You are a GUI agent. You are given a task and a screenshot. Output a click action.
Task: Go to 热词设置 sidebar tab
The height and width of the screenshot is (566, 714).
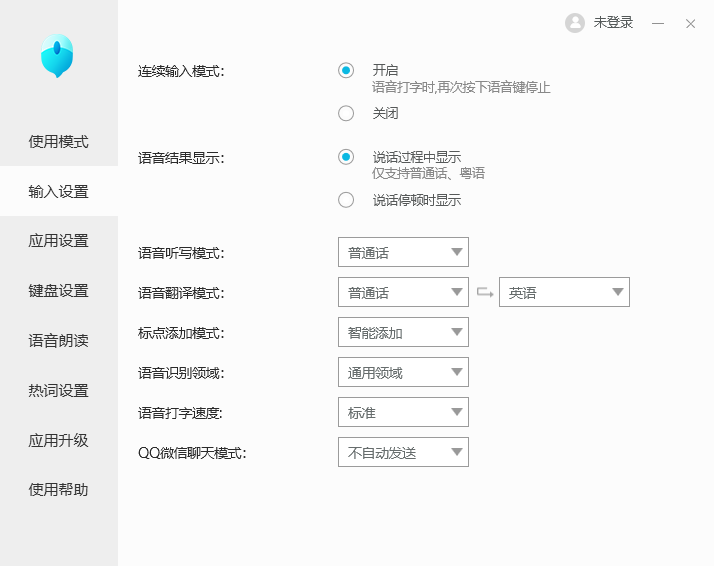pos(59,390)
